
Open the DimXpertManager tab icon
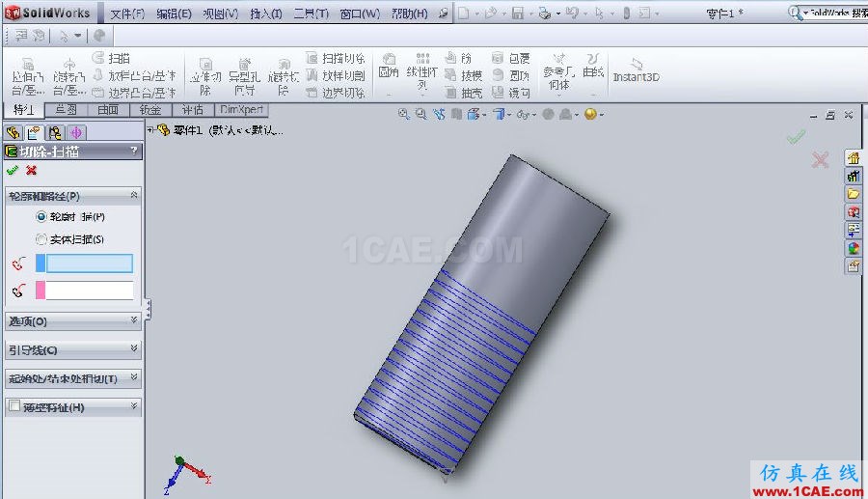[76, 133]
